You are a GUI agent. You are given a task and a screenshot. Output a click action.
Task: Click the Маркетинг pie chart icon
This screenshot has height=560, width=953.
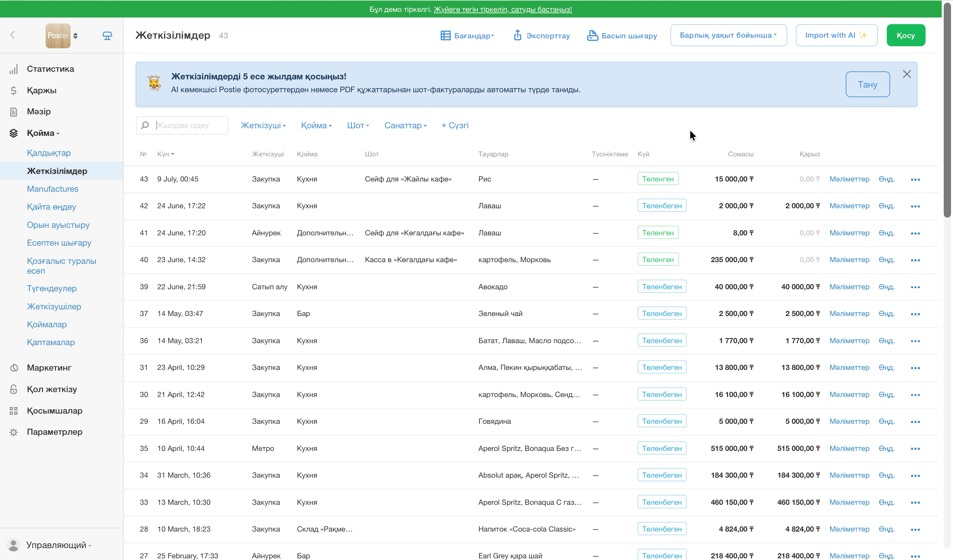click(14, 368)
